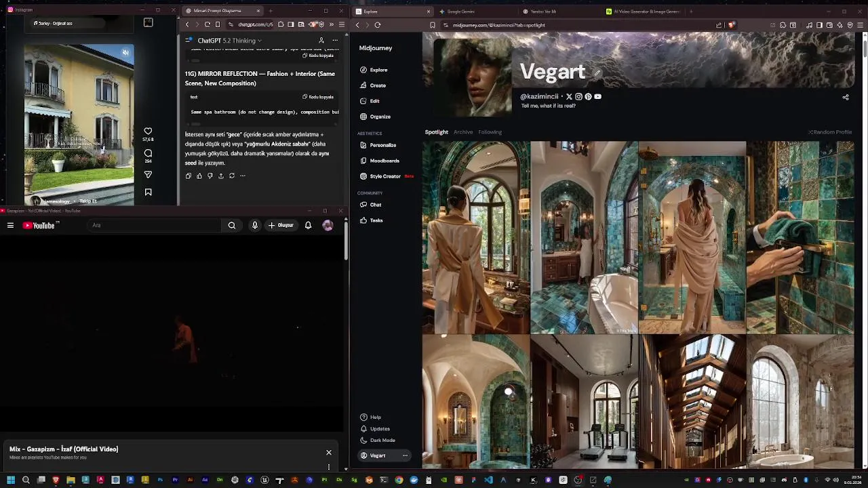Open YouTube hamburger guide menu
The width and height of the screenshot is (868, 488).
[x=10, y=226]
